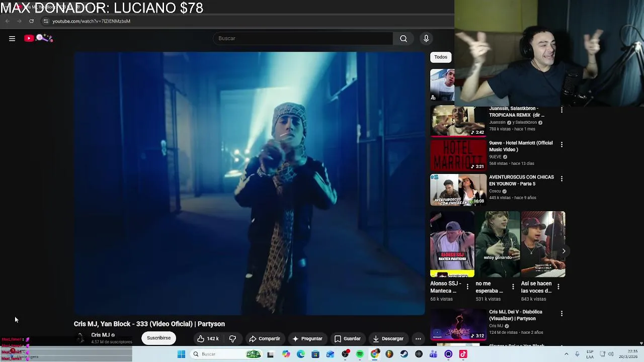Open 'Así se hacen las voces' short
The width and height of the screenshot is (644, 362).
(543, 244)
